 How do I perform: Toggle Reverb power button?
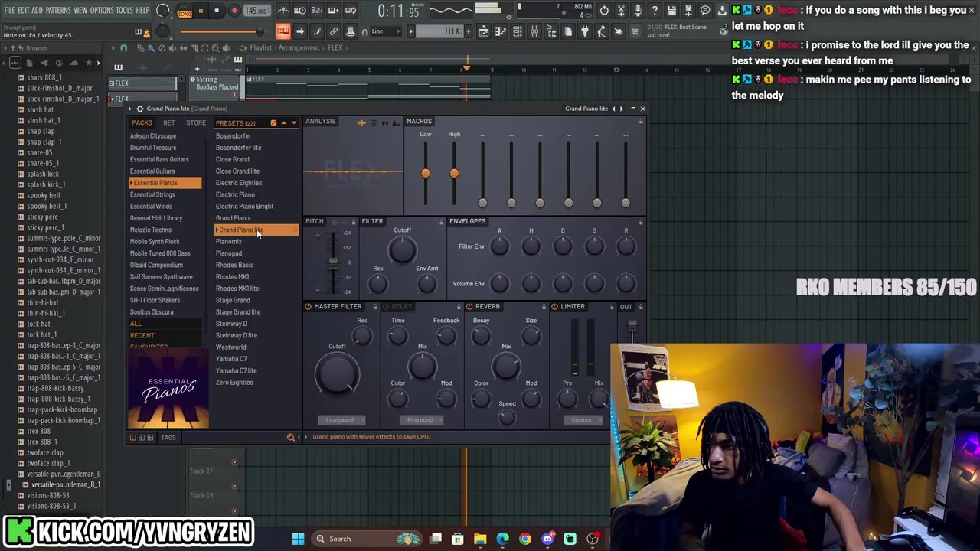coord(469,307)
